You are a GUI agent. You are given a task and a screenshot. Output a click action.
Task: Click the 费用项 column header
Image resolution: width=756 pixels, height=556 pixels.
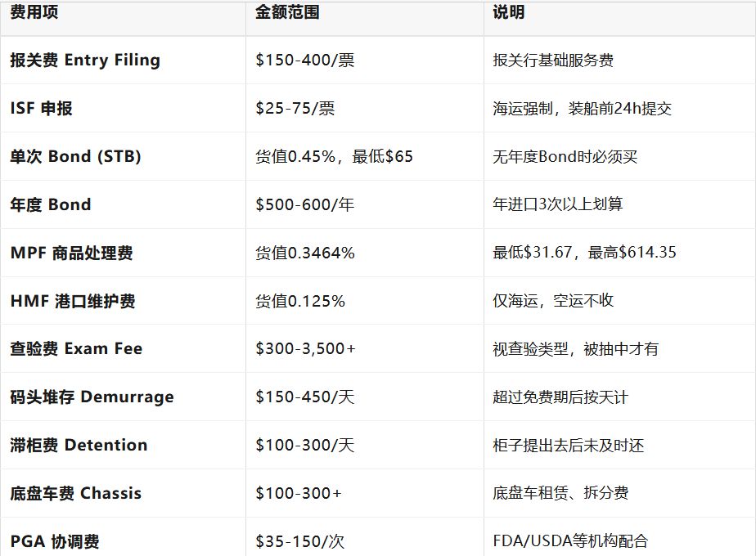point(34,12)
